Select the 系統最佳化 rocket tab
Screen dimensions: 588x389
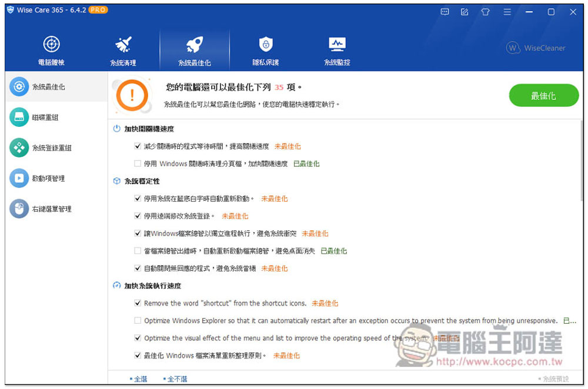(194, 51)
